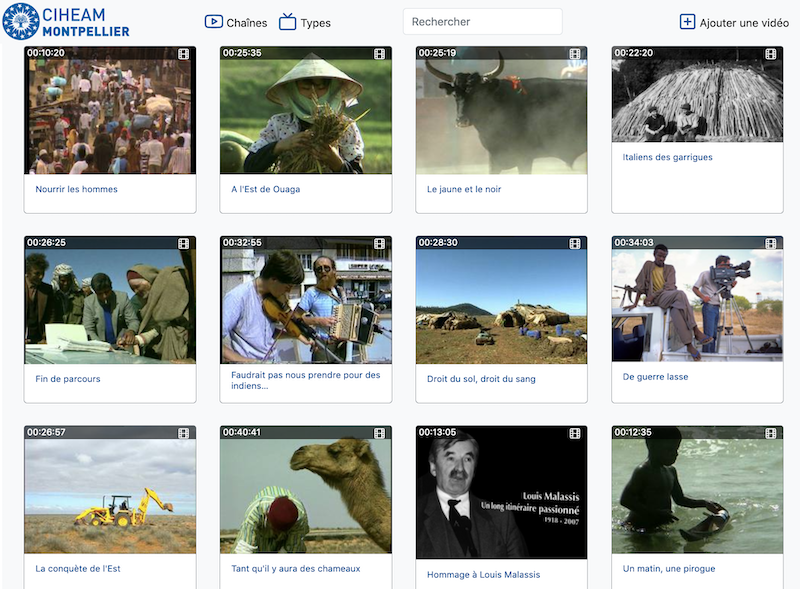
Task: Click the 00:22:20 duration label
Action: point(634,53)
